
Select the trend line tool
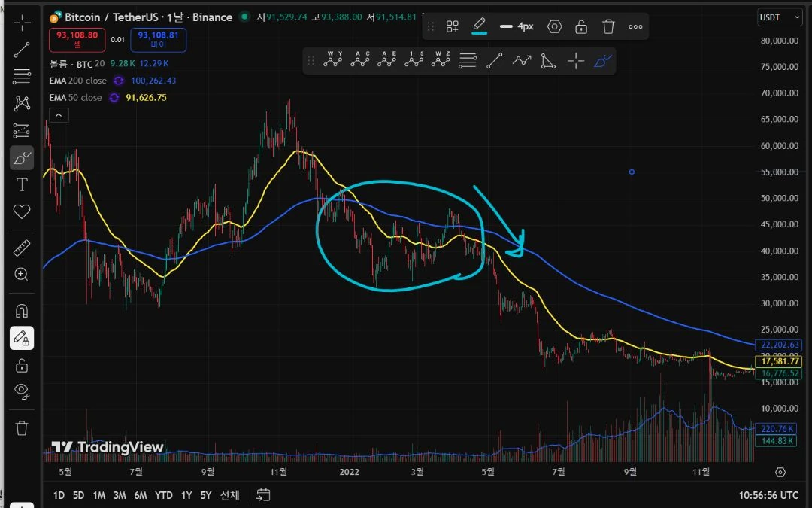click(22, 50)
